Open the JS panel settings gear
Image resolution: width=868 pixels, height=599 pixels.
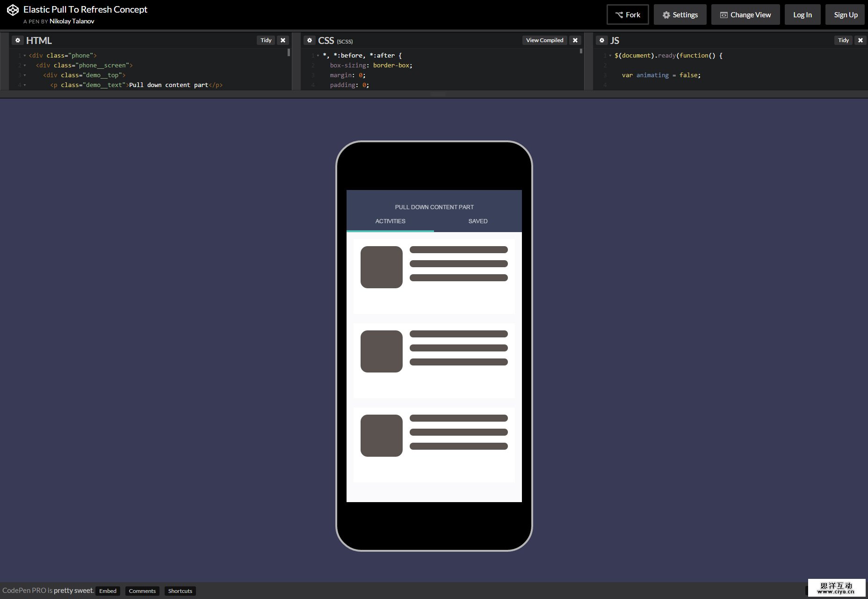pyautogui.click(x=602, y=40)
